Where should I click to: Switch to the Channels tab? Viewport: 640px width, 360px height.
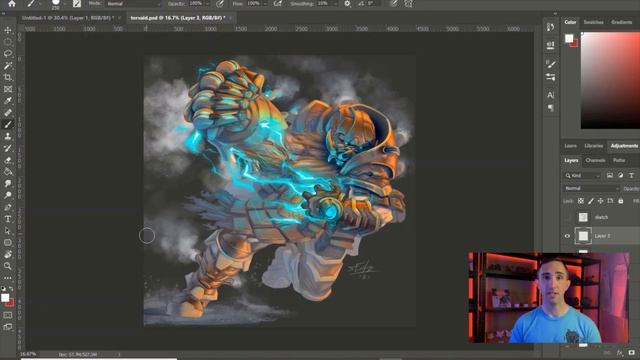point(595,160)
